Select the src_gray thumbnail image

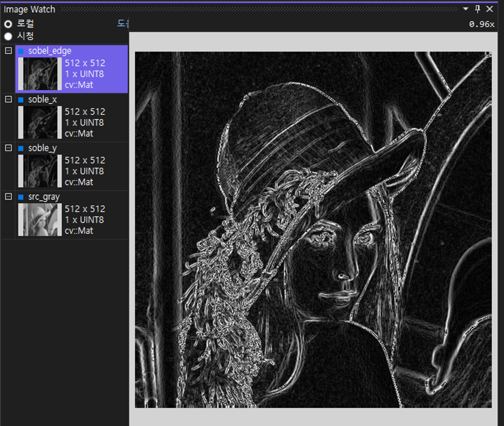tap(40, 220)
